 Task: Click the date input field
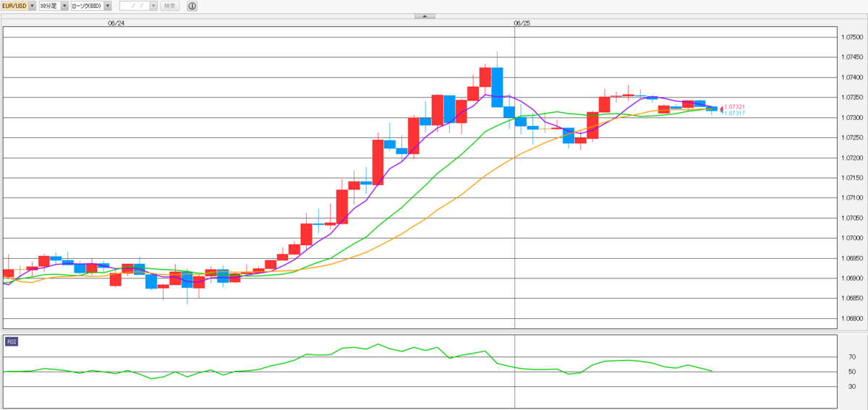point(135,6)
